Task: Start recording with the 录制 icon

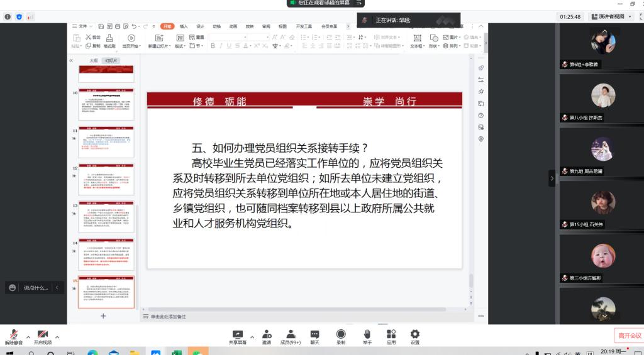Action: point(340,336)
